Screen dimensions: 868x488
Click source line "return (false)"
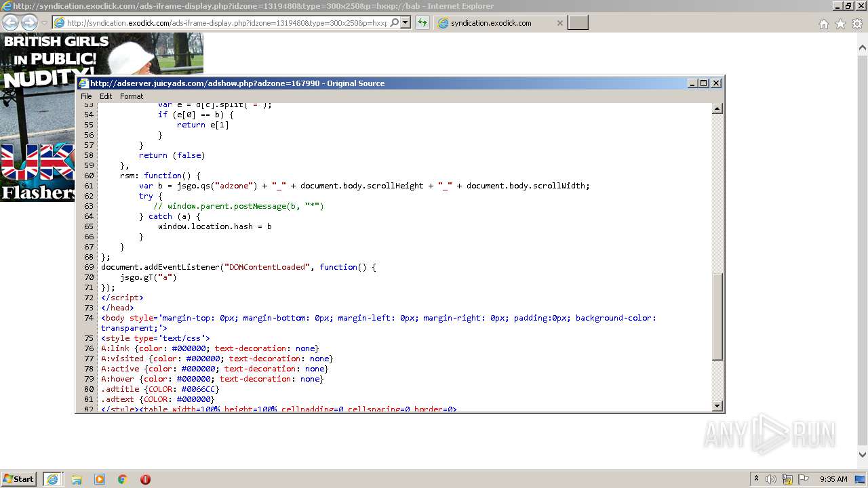(172, 155)
